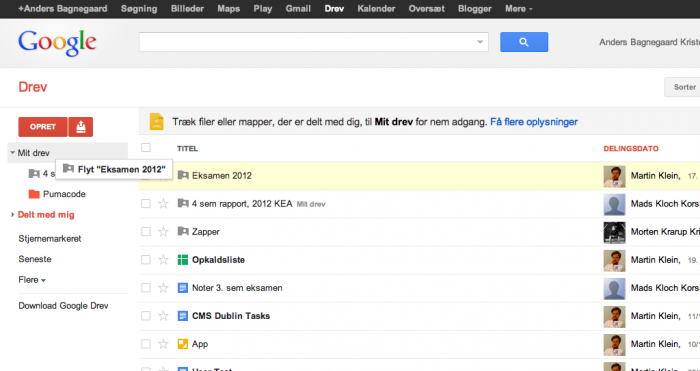Check the box for 4 sem rapport, 2012 KEA
700x371 pixels.
146,204
